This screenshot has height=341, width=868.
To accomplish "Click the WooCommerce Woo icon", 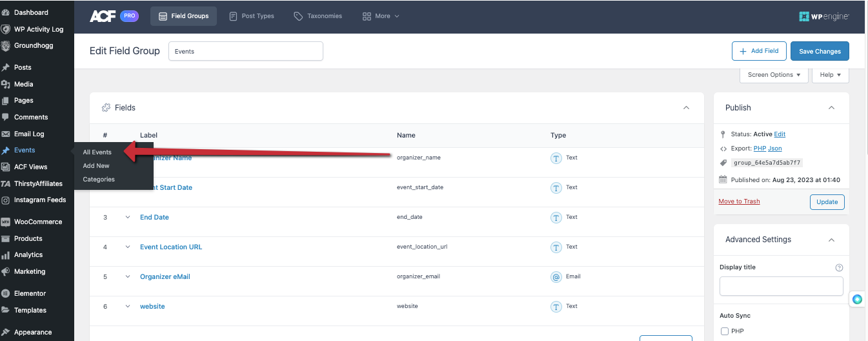I will click(6, 222).
